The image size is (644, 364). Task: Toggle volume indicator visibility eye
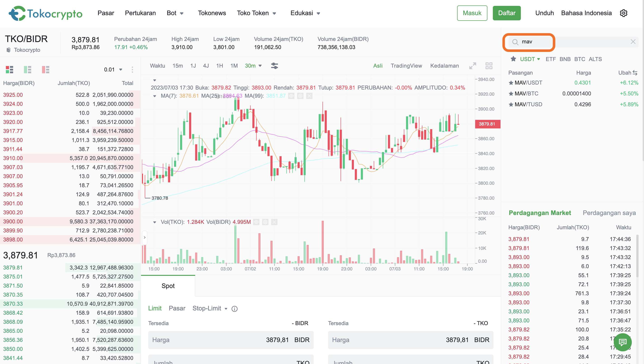click(256, 222)
